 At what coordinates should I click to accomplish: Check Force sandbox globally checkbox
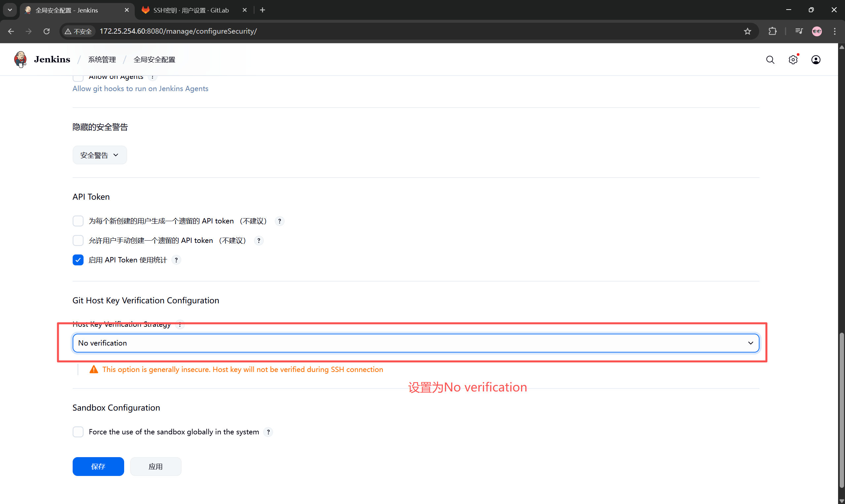tap(78, 432)
